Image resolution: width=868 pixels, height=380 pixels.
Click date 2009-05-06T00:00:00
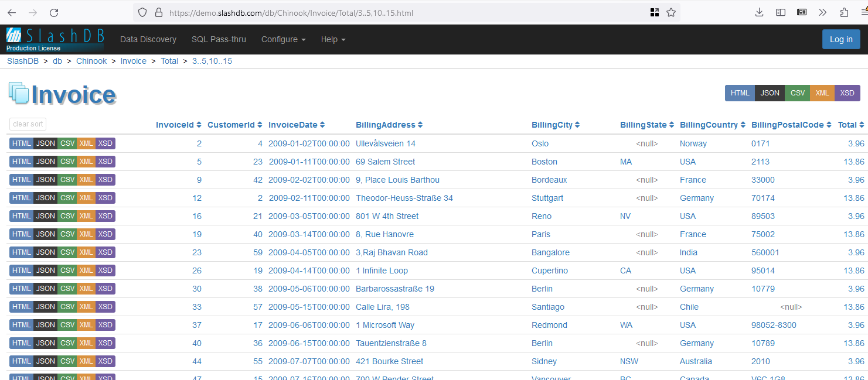pyautogui.click(x=309, y=289)
